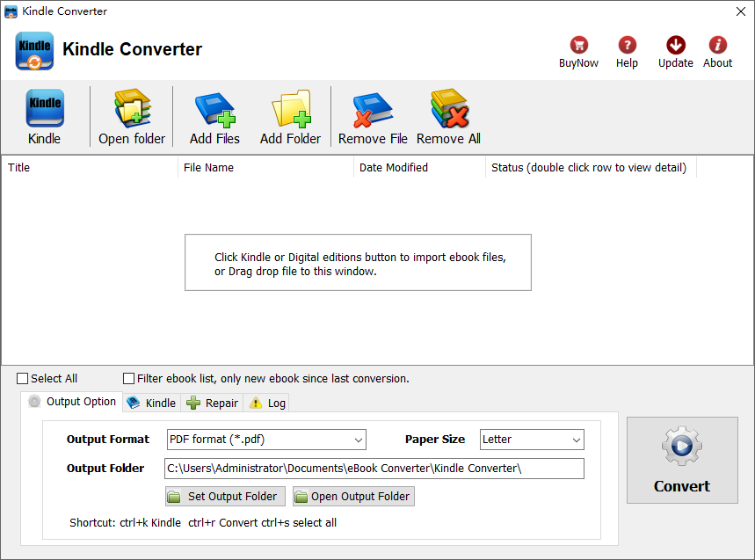Click the Remove All books icon
This screenshot has width=755, height=560.
(x=449, y=108)
